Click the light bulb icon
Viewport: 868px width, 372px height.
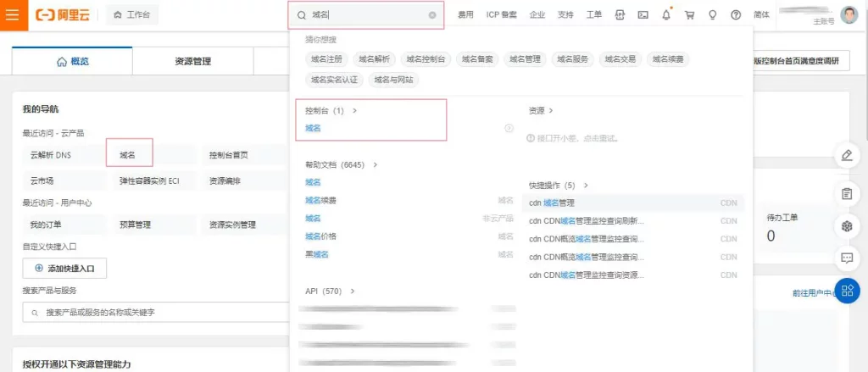pos(712,15)
